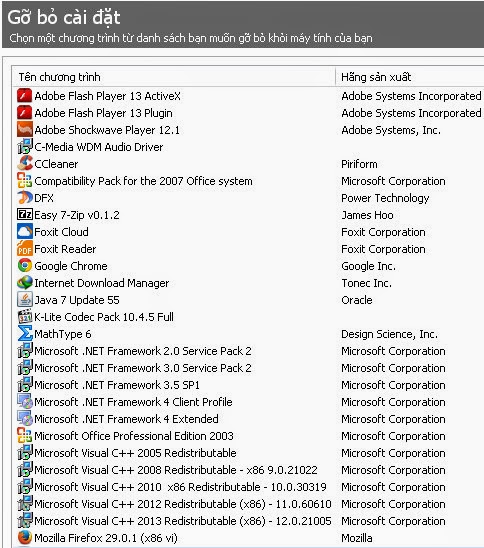
Task: Click the Adobe Flash Player 13 ActiveX icon
Action: click(x=25, y=96)
